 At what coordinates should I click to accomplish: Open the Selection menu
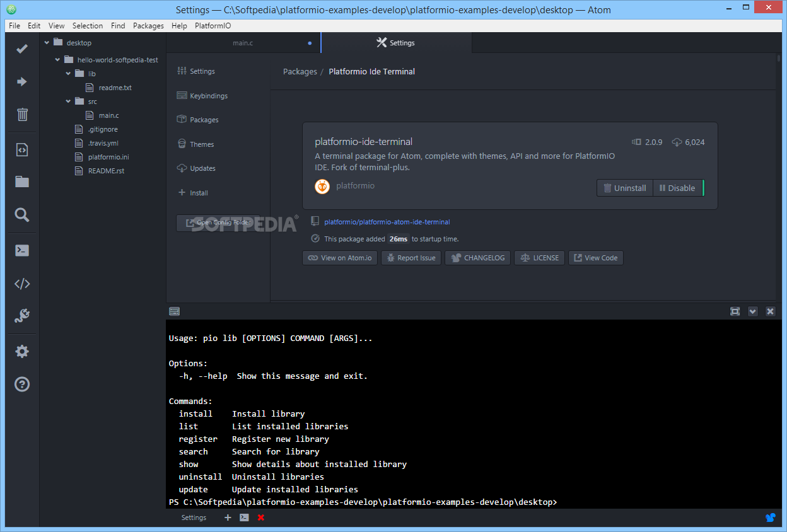(x=88, y=26)
